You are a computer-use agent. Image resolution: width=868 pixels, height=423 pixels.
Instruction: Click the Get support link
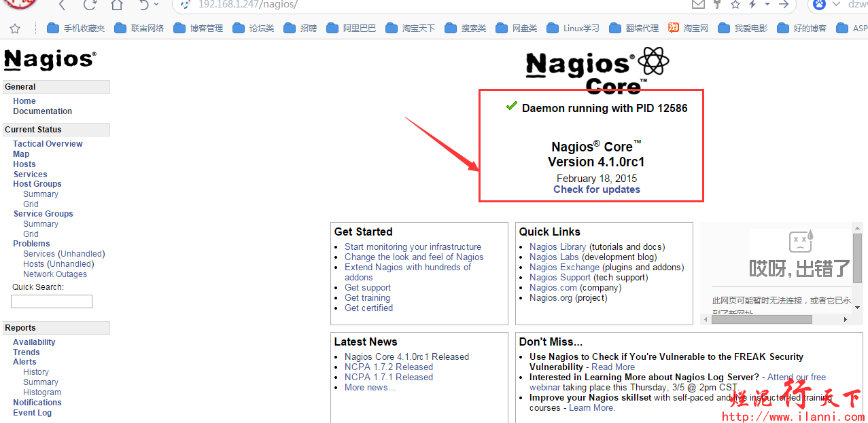click(368, 288)
